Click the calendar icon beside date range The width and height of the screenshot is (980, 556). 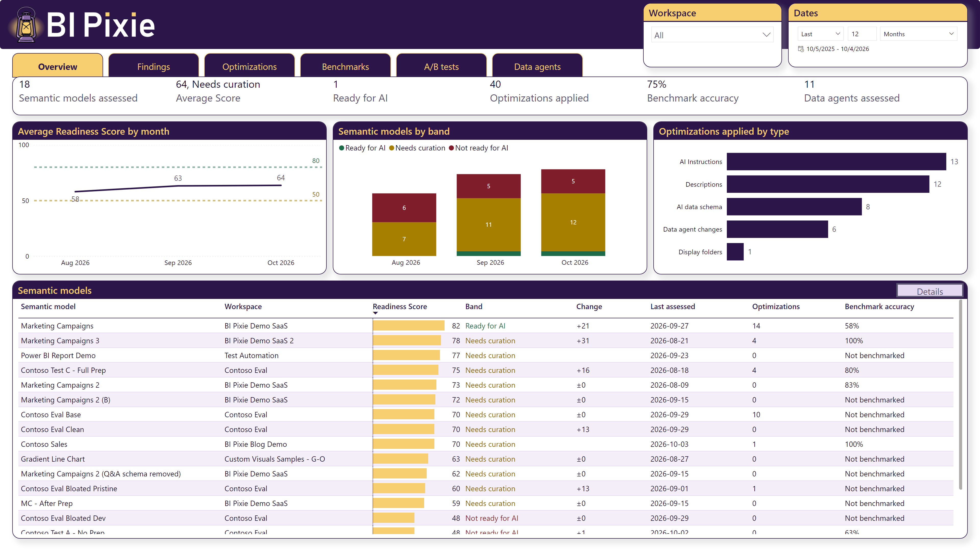(x=801, y=49)
